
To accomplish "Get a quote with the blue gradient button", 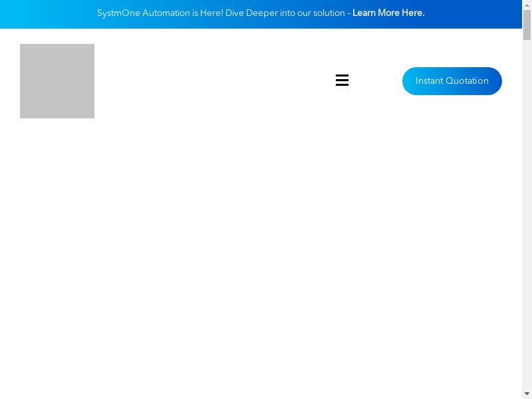I will pos(452,81).
